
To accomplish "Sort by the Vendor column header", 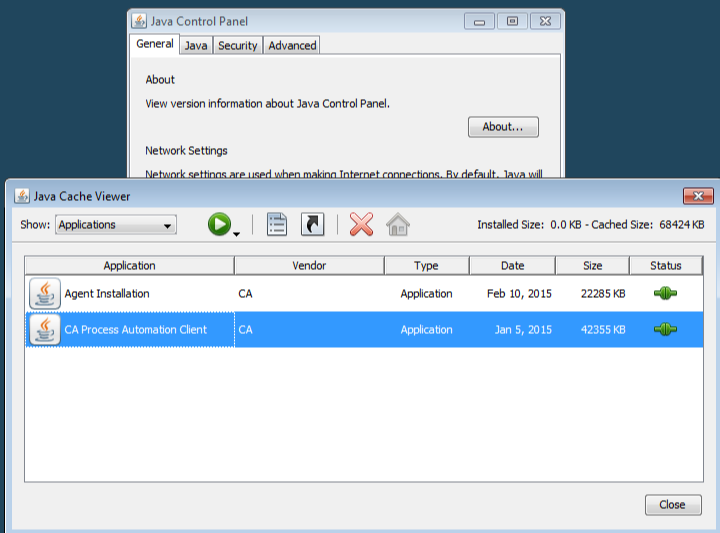I will pyautogui.click(x=309, y=266).
